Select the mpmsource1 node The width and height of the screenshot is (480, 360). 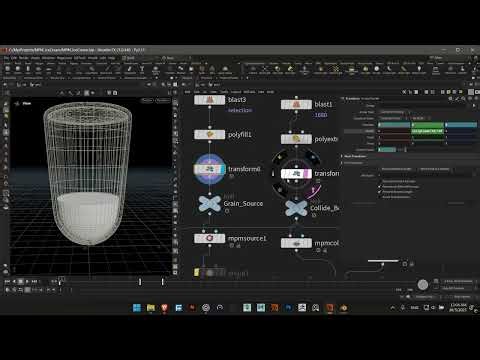coord(209,238)
